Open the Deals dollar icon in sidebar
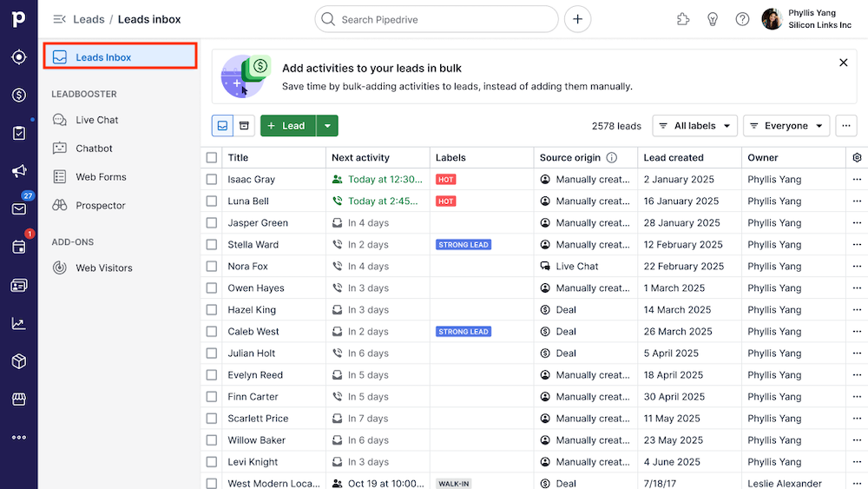The width and height of the screenshot is (868, 489). [18, 95]
